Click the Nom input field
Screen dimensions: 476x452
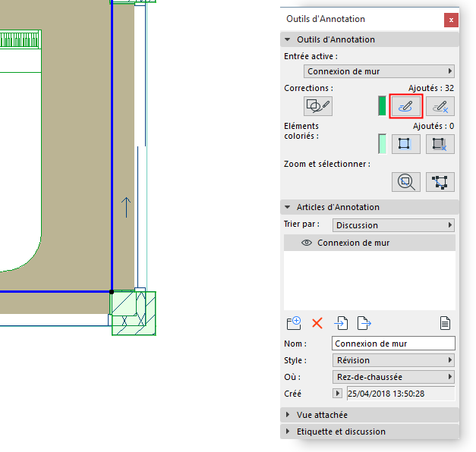point(393,344)
